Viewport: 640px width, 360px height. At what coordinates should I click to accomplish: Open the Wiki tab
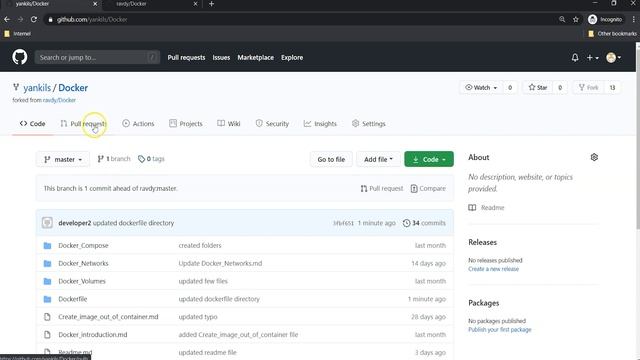[229, 124]
